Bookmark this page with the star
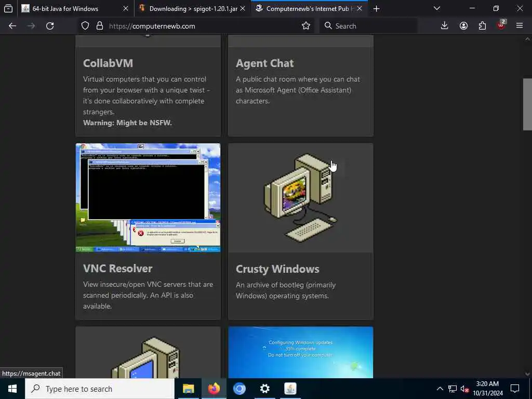The width and height of the screenshot is (532, 399). click(305, 26)
